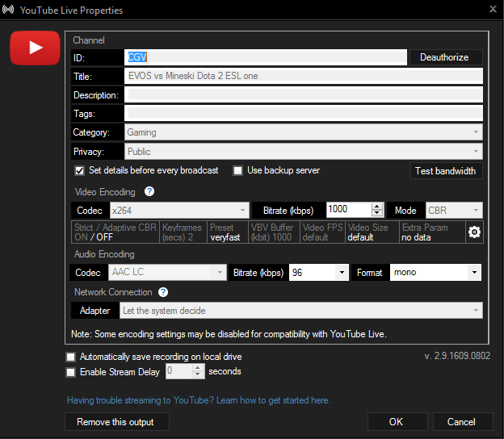Viewport: 504px width, 439px height.
Task: Click the YouTube play logo
Action: (x=35, y=48)
